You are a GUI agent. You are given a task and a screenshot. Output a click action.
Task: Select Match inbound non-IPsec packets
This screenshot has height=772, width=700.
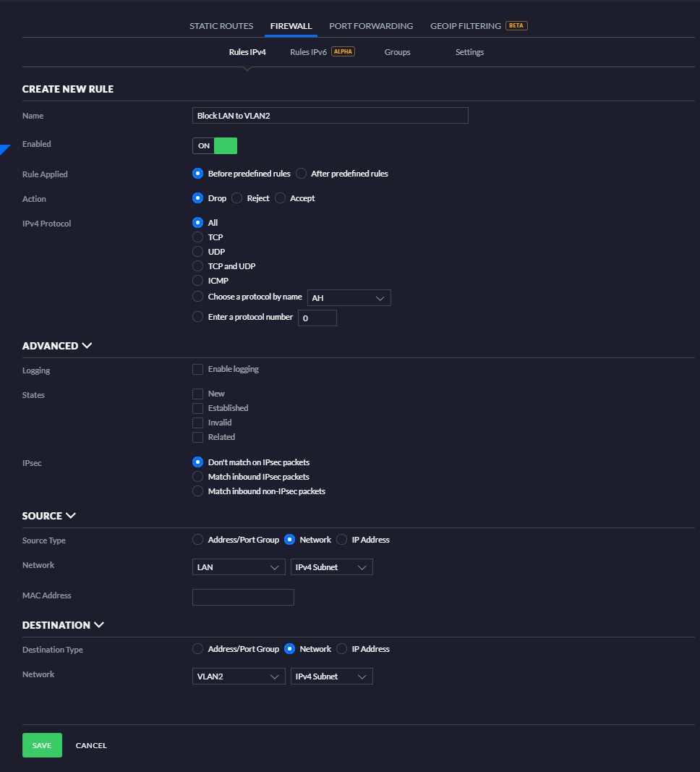pyautogui.click(x=197, y=491)
